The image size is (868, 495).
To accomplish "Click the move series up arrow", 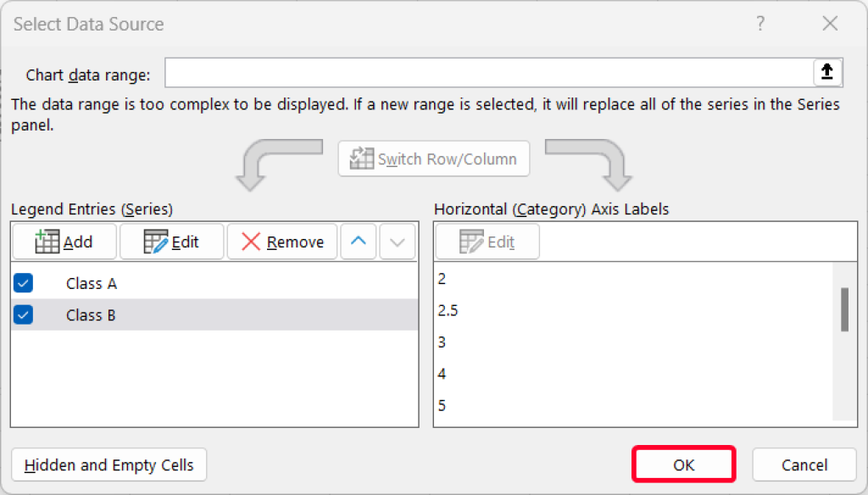I will [358, 242].
